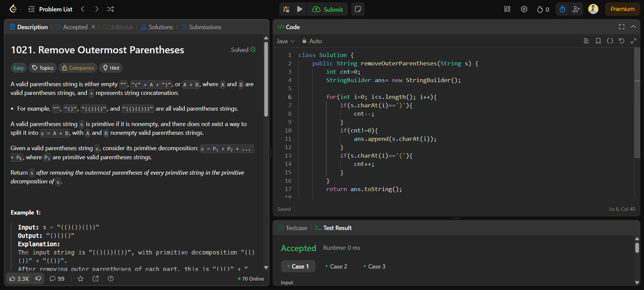This screenshot has height=290, width=644.
Task: Show the Hint
Action: 111,68
